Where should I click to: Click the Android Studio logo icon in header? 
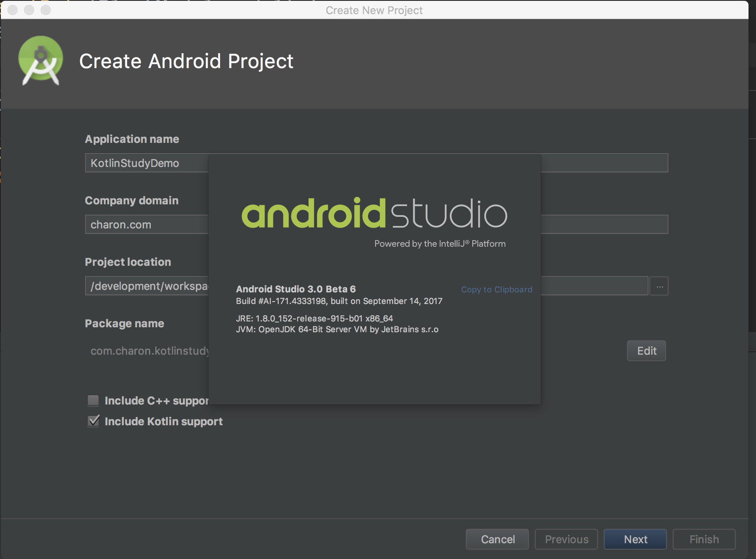(41, 61)
